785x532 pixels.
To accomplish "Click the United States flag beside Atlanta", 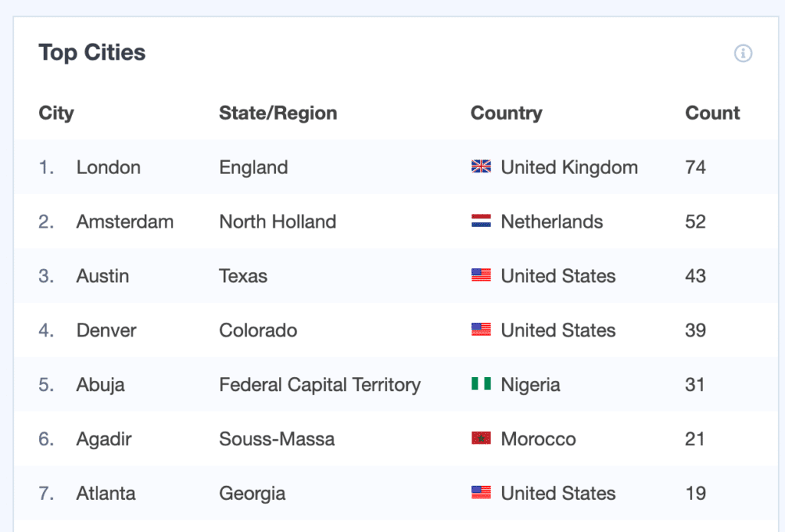I will 481,494.
